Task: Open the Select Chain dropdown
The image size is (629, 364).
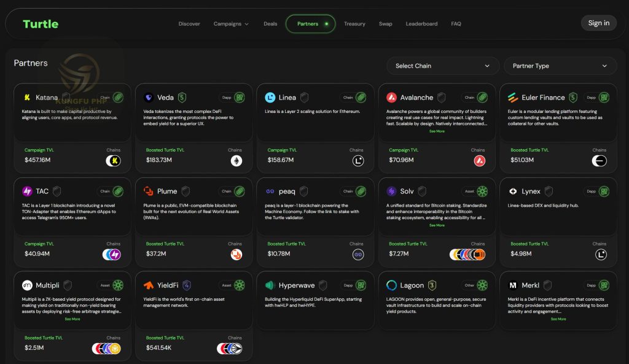Action: point(442,66)
